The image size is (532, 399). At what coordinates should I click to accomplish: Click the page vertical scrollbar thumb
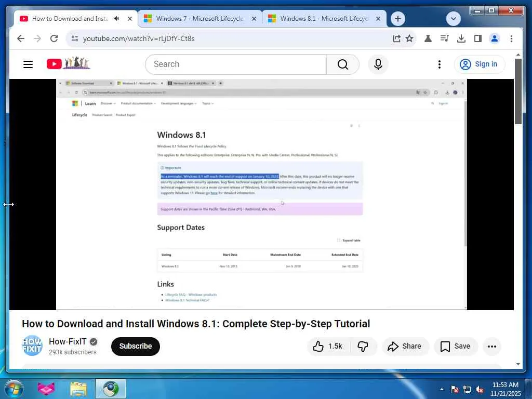click(x=518, y=91)
